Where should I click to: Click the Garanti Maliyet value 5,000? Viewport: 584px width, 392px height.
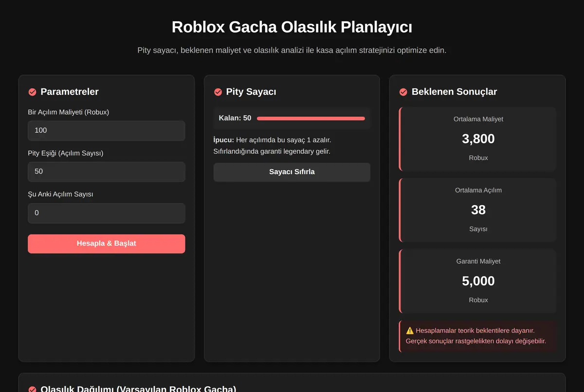click(478, 281)
